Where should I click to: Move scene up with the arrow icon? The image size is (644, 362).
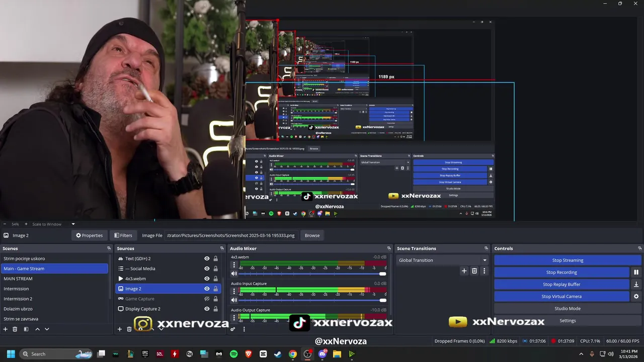tap(37, 329)
